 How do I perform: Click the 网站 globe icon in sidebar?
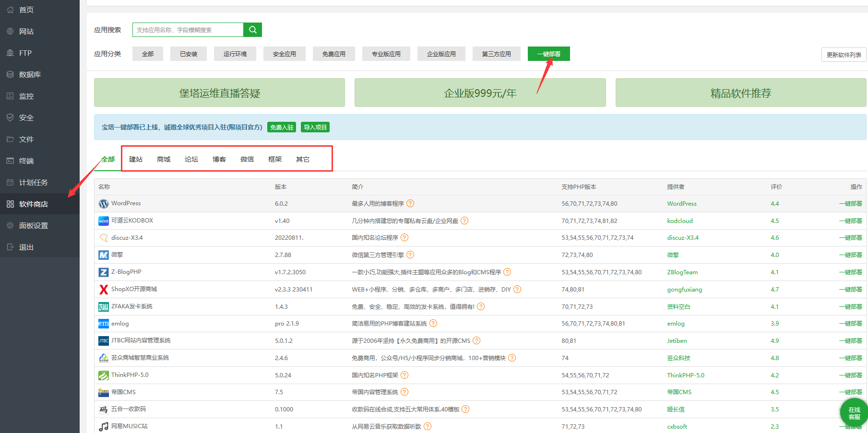[x=10, y=31]
